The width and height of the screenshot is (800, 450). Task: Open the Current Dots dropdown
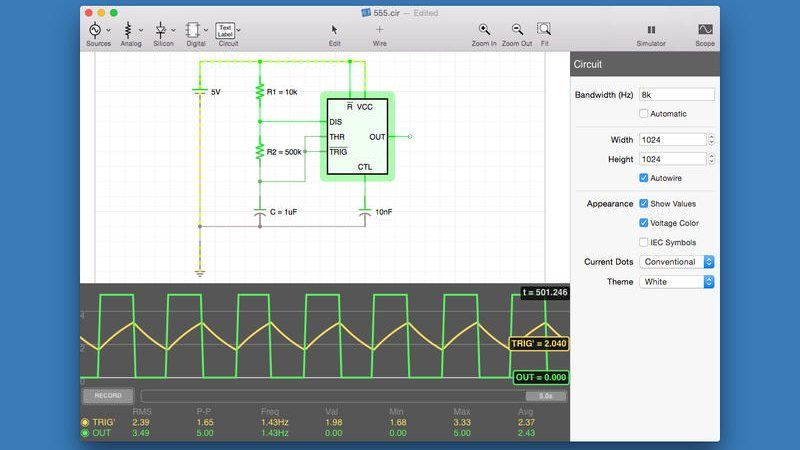677,262
